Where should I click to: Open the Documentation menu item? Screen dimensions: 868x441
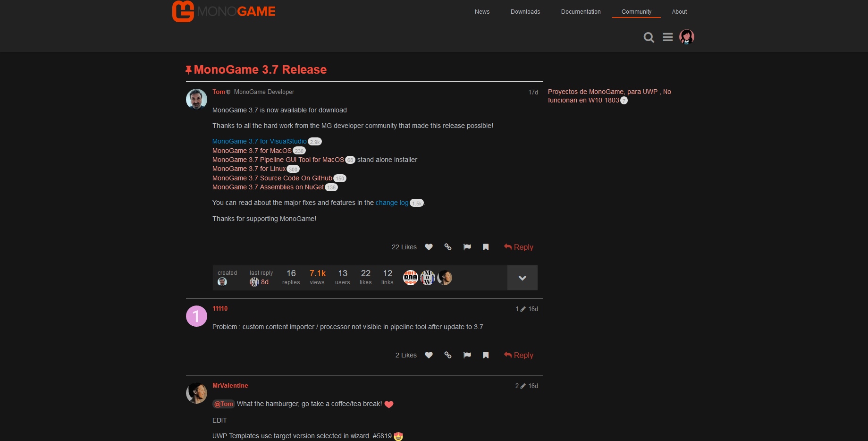(581, 12)
